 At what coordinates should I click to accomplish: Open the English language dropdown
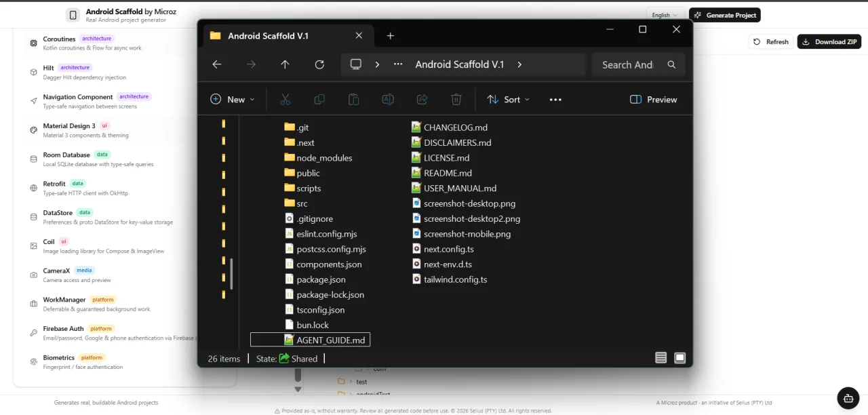point(665,15)
